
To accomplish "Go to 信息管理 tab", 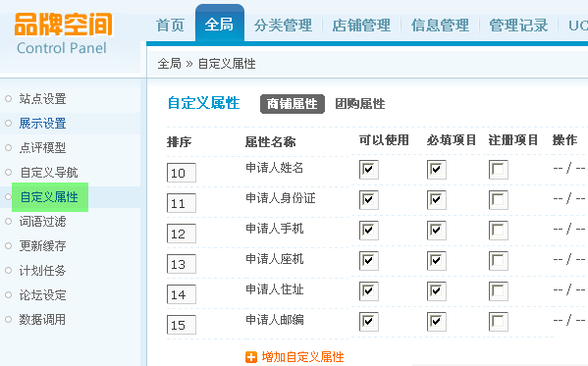I will coord(440,26).
